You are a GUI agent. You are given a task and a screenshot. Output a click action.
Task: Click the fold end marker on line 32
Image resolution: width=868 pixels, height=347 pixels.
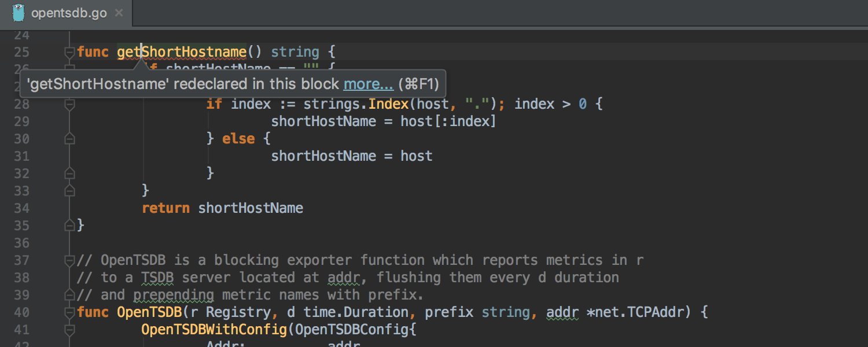click(x=69, y=173)
